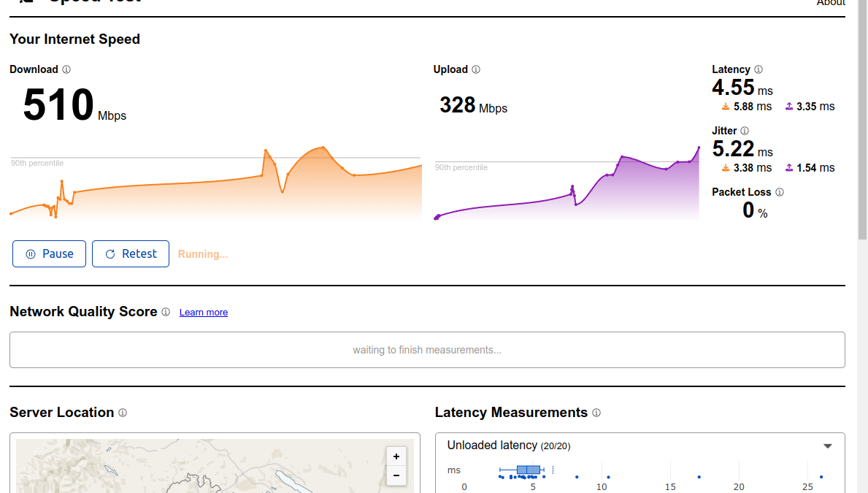Retest the internet speed
This screenshot has width=868, height=493.
click(x=131, y=253)
